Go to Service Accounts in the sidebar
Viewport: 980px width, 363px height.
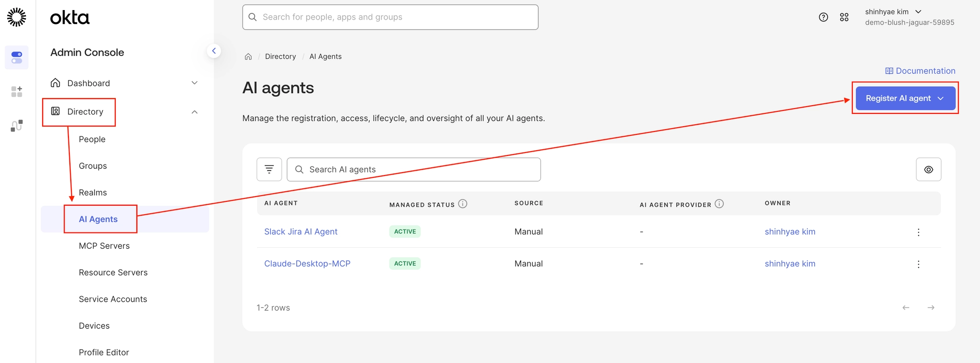113,299
